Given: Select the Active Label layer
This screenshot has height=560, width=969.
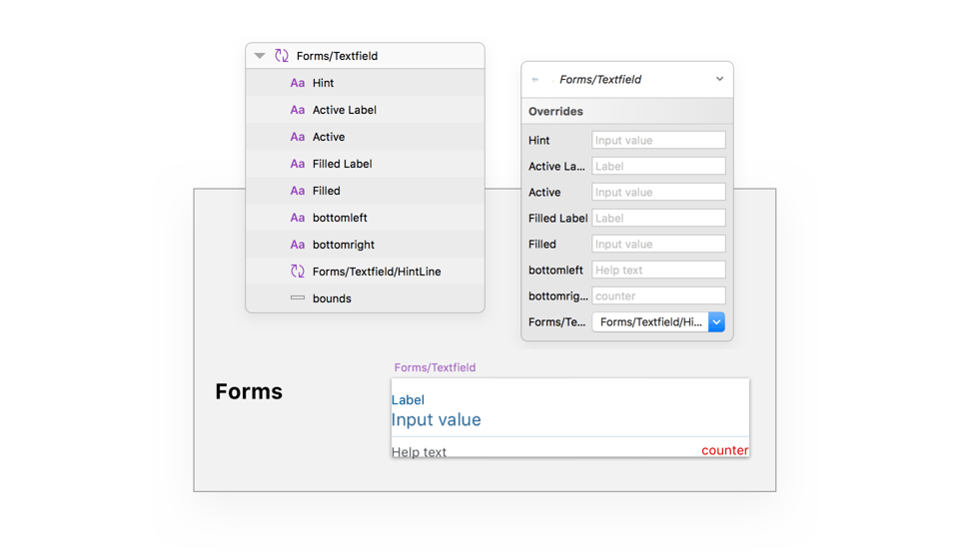Looking at the screenshot, I should point(365,110).
